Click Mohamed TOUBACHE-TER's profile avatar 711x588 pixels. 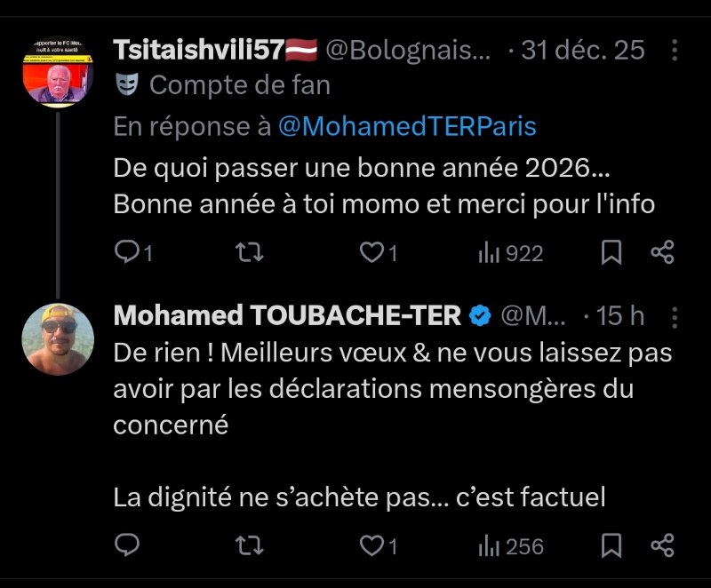point(59,338)
